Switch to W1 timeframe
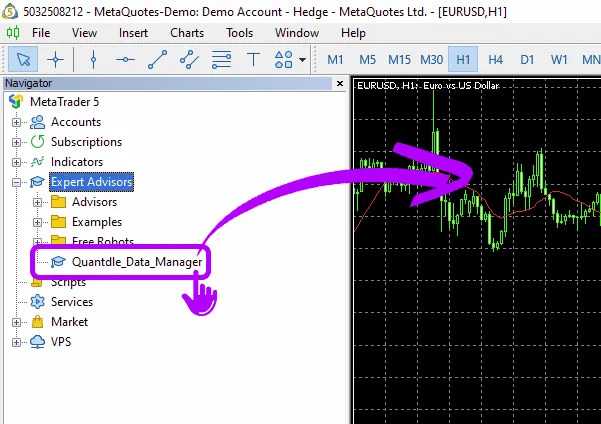The width and height of the screenshot is (601, 424). tap(559, 59)
